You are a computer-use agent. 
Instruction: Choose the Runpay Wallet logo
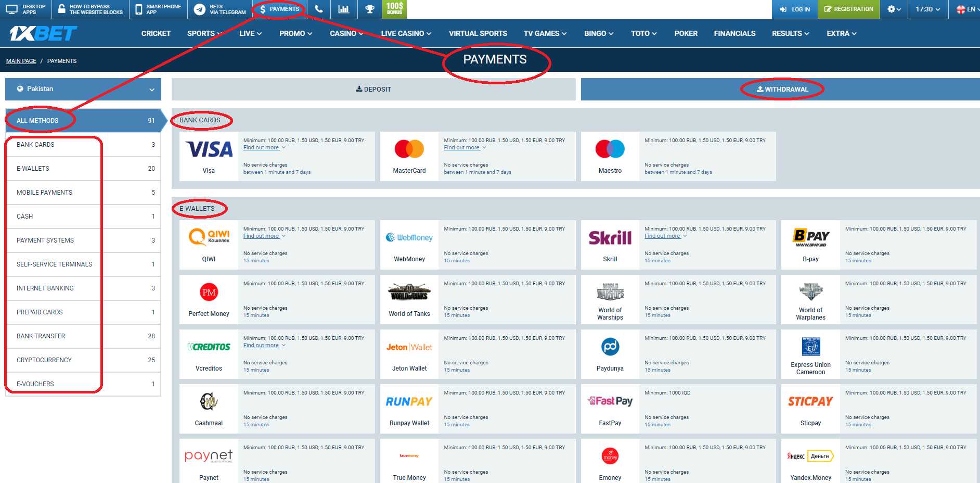click(409, 402)
